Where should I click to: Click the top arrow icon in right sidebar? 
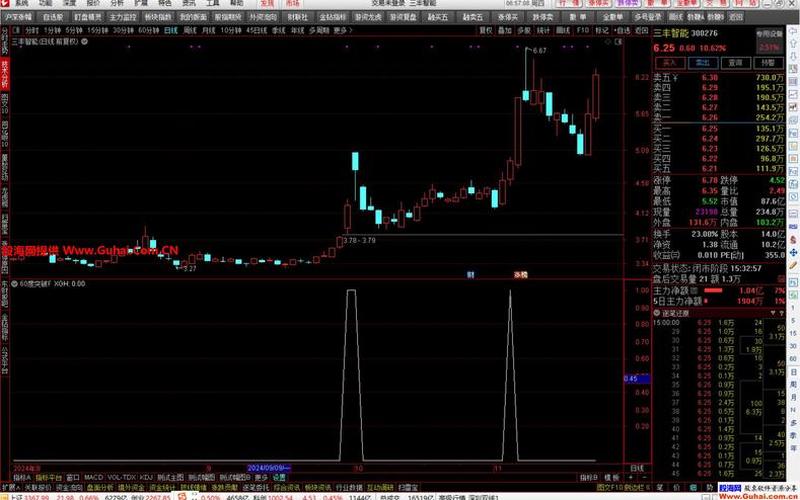[x=792, y=33]
